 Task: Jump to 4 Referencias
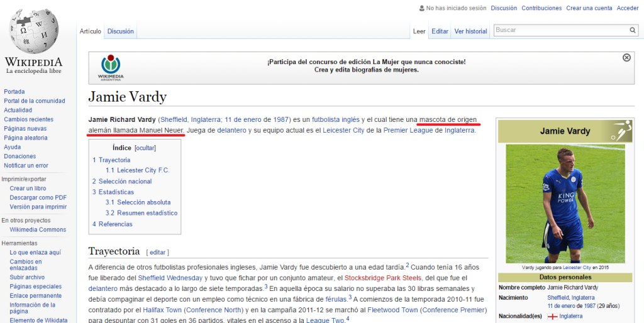point(113,224)
